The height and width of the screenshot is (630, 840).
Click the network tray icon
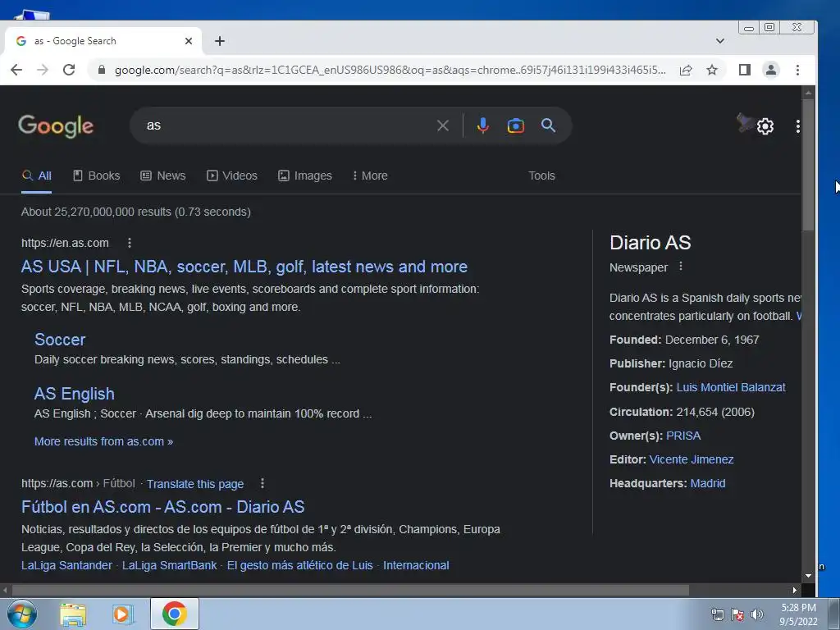pos(717,614)
